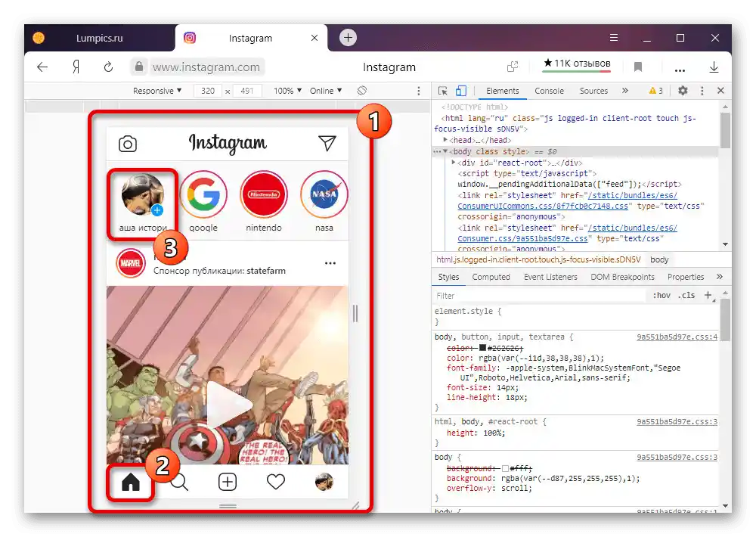Viewport: 756px width, 537px height.
Task: Switch to DOM Breakpoints tab
Action: [x=622, y=277]
